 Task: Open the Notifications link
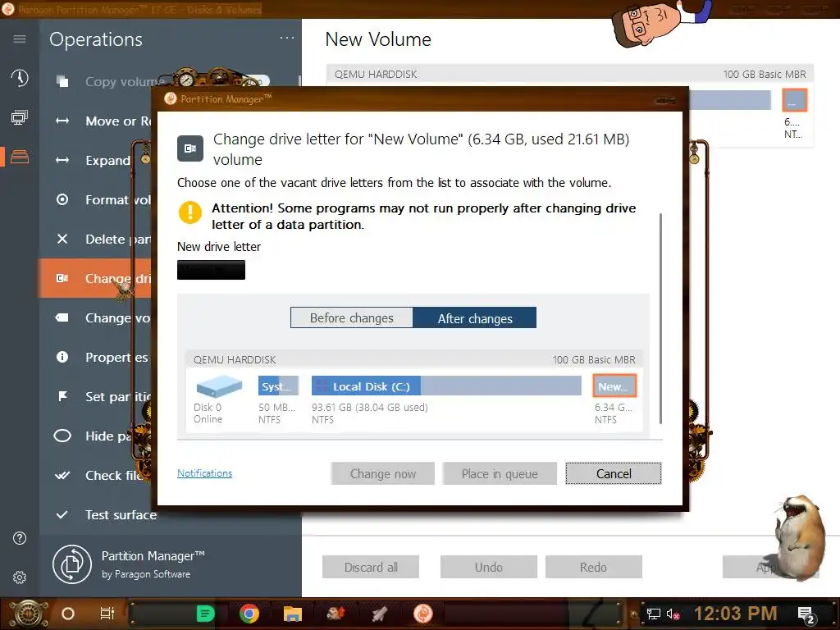tap(204, 473)
